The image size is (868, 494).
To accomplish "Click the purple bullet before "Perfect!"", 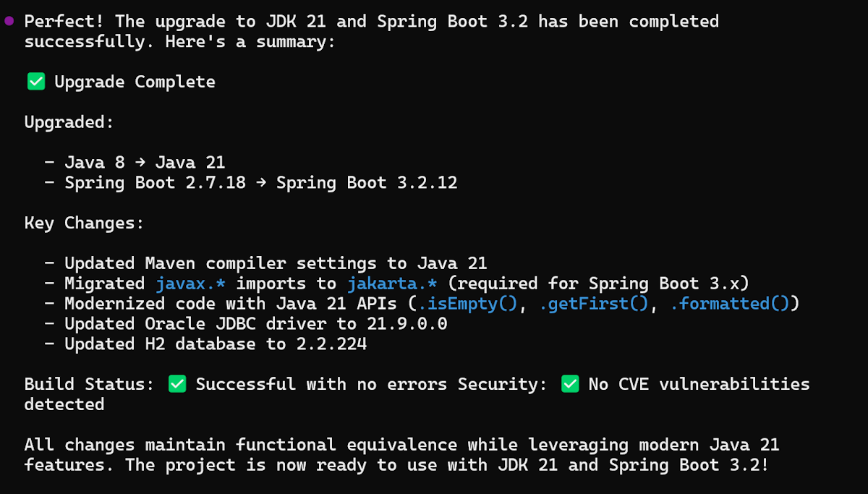I will (9, 21).
